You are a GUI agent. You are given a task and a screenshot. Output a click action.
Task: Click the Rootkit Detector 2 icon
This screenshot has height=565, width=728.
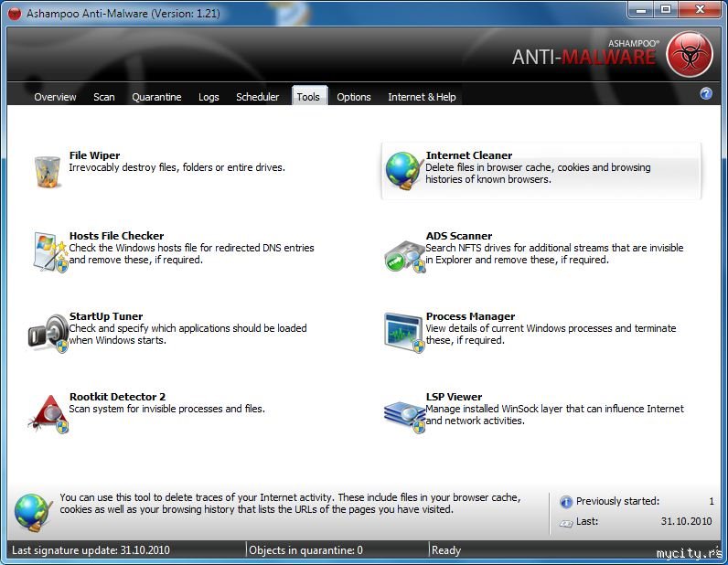coord(48,413)
